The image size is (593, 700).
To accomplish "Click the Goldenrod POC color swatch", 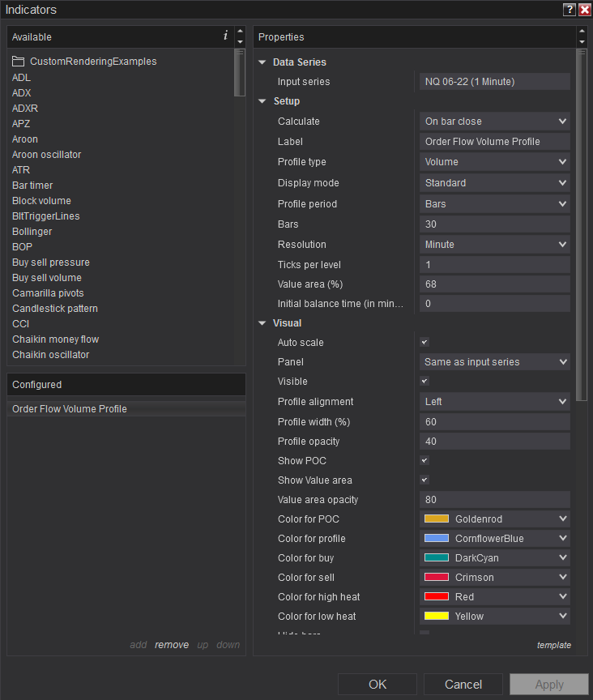I will [x=437, y=519].
